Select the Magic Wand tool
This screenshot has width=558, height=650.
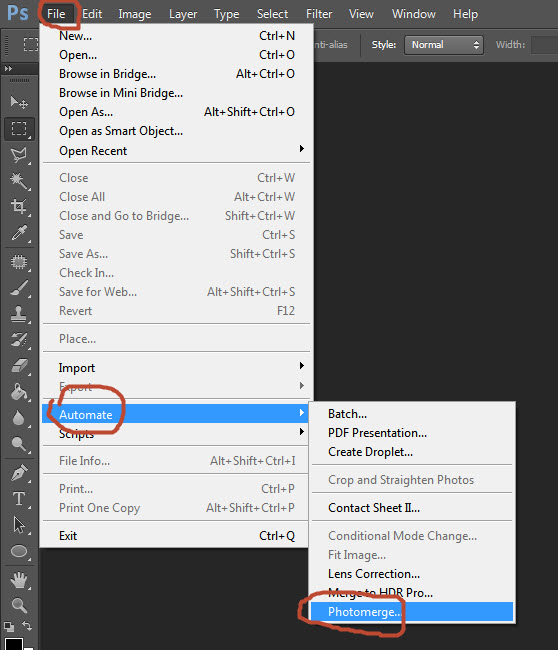pyautogui.click(x=19, y=181)
